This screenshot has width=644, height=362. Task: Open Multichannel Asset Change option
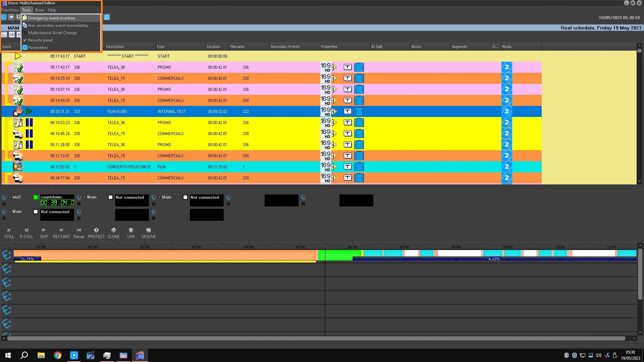52,33
